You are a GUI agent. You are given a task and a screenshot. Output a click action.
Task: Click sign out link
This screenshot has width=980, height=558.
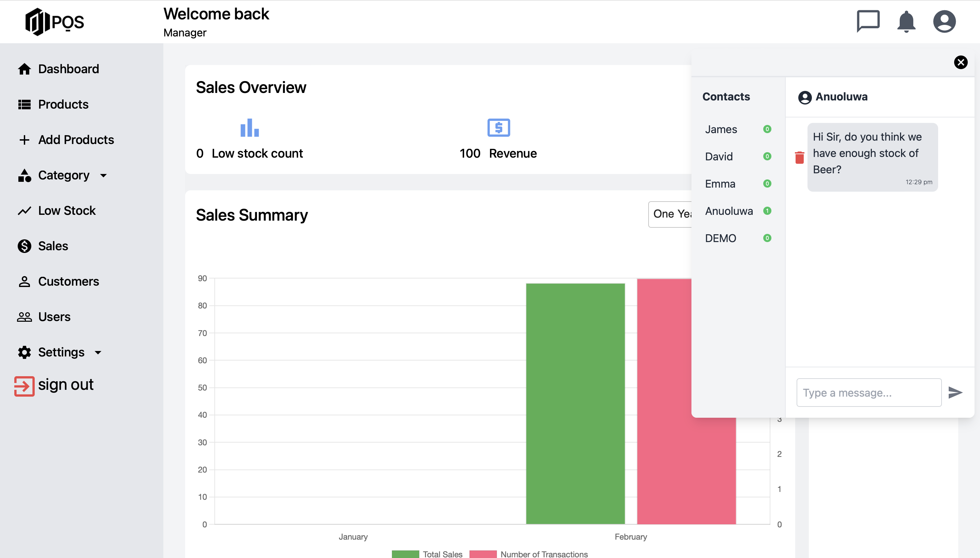tap(66, 384)
